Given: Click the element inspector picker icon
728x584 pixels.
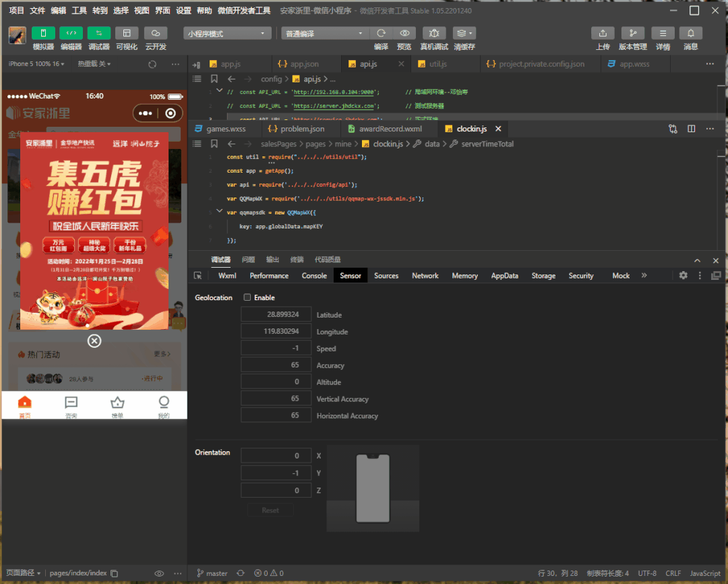Looking at the screenshot, I should (x=198, y=276).
